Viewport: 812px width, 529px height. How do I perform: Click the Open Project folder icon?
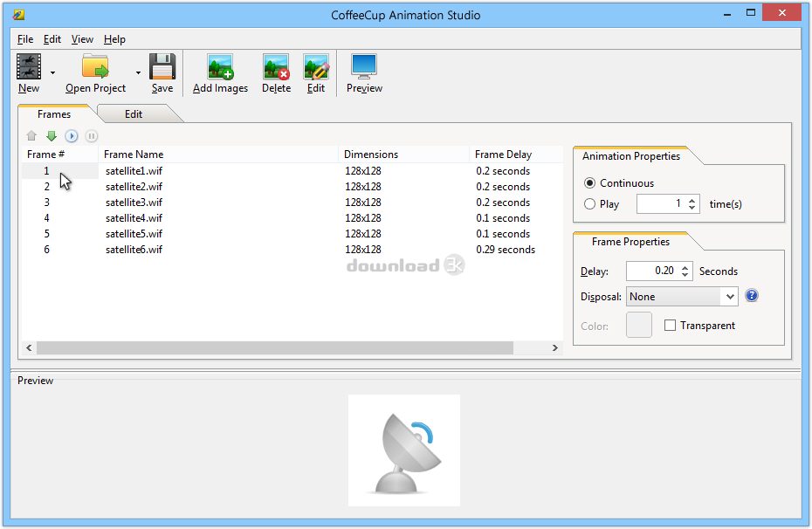[95, 66]
